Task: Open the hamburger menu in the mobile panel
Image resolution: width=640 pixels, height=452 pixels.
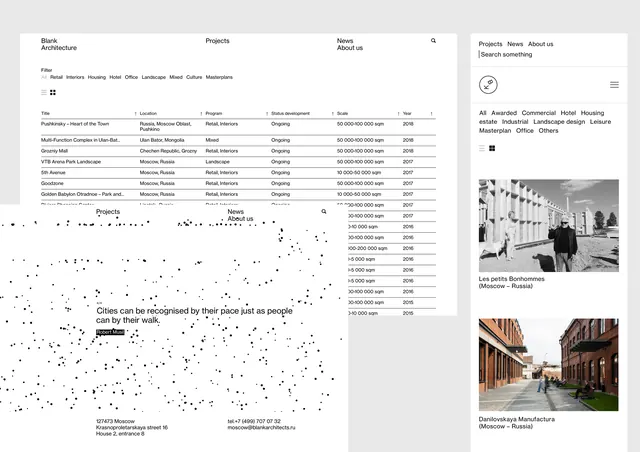Action: pos(614,85)
